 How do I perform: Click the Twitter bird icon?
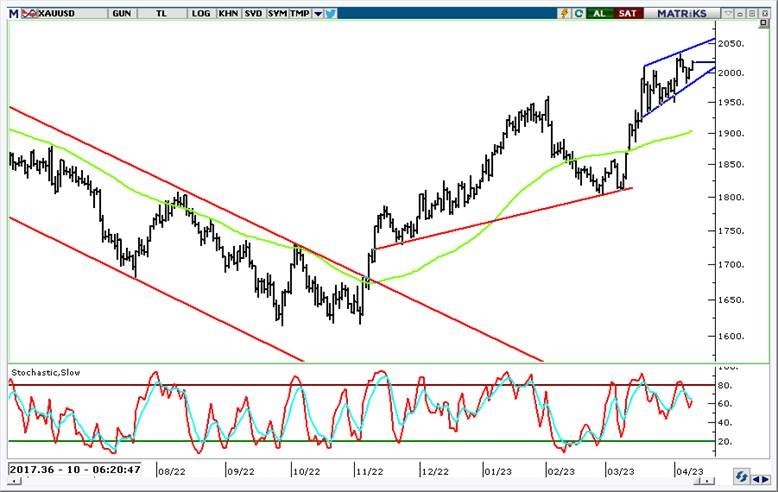[330, 13]
